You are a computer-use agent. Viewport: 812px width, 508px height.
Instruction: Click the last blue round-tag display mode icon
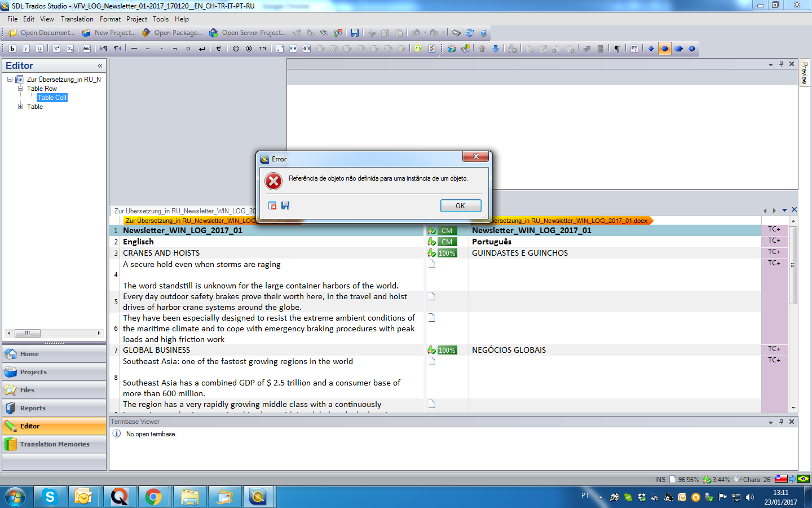tap(692, 49)
